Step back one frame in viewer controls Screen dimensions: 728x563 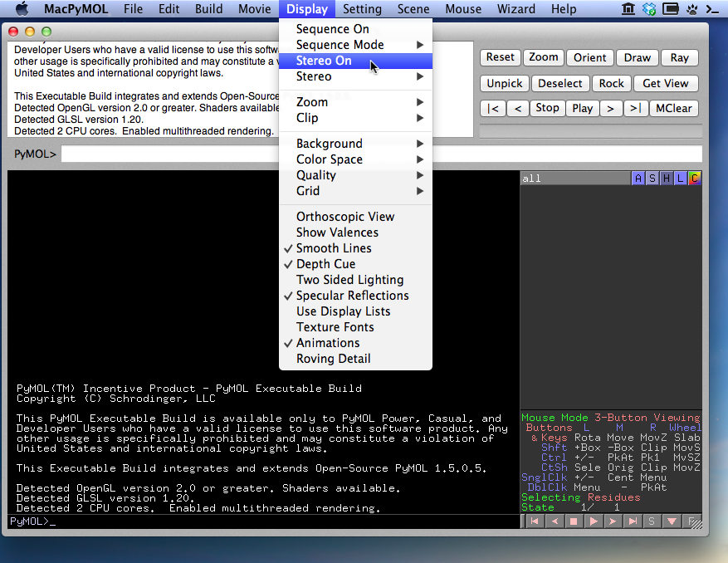coord(555,521)
